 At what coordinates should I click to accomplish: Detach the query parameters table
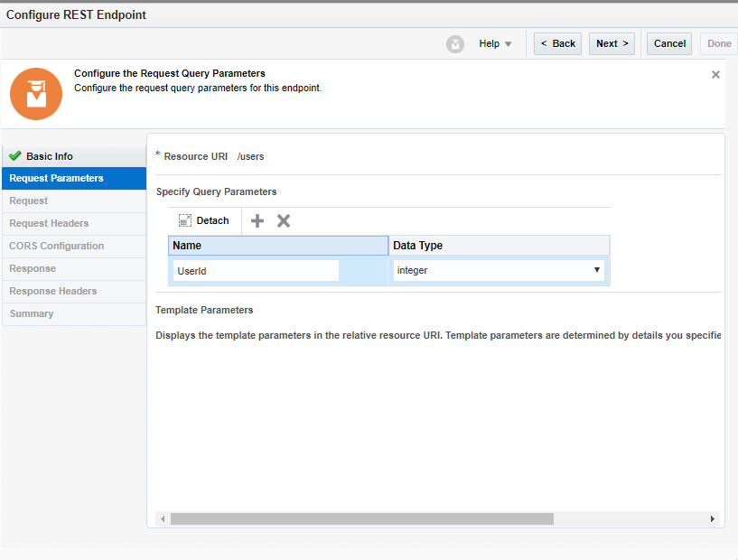coord(204,220)
